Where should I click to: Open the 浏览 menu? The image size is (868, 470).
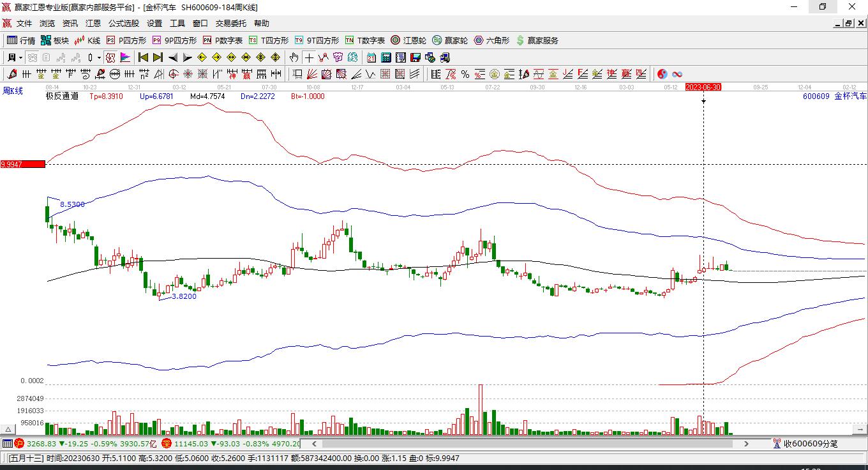47,24
